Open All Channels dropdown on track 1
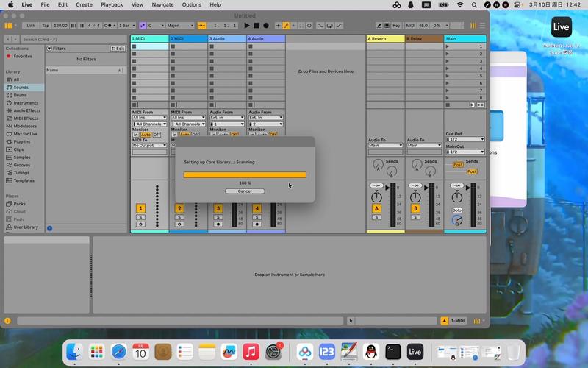The image size is (588, 368). click(x=149, y=124)
